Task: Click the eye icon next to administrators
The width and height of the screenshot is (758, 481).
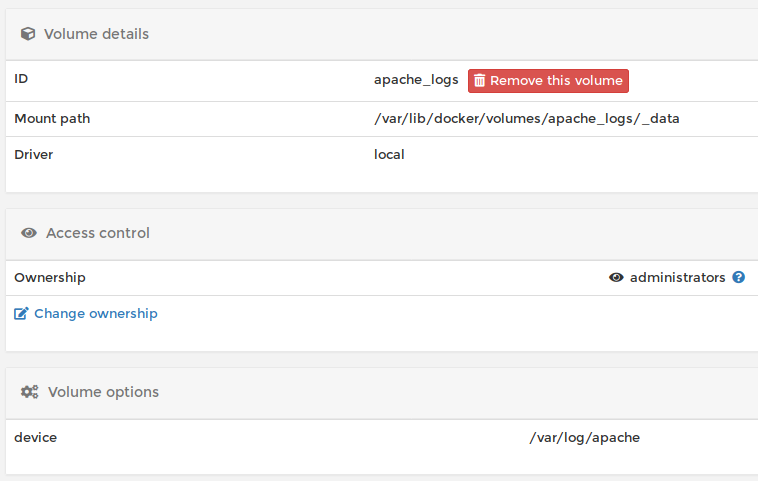Action: point(616,277)
